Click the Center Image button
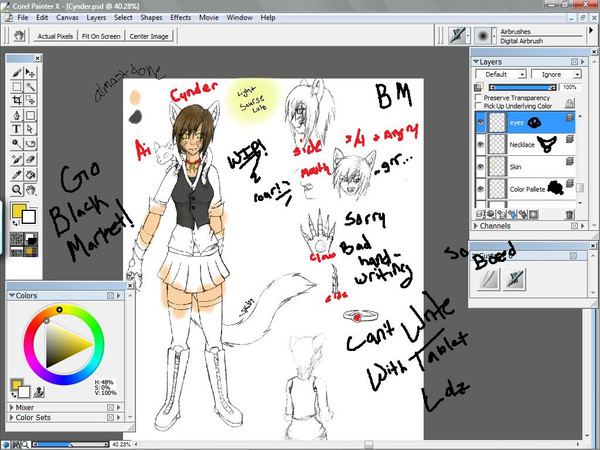 click(x=149, y=36)
